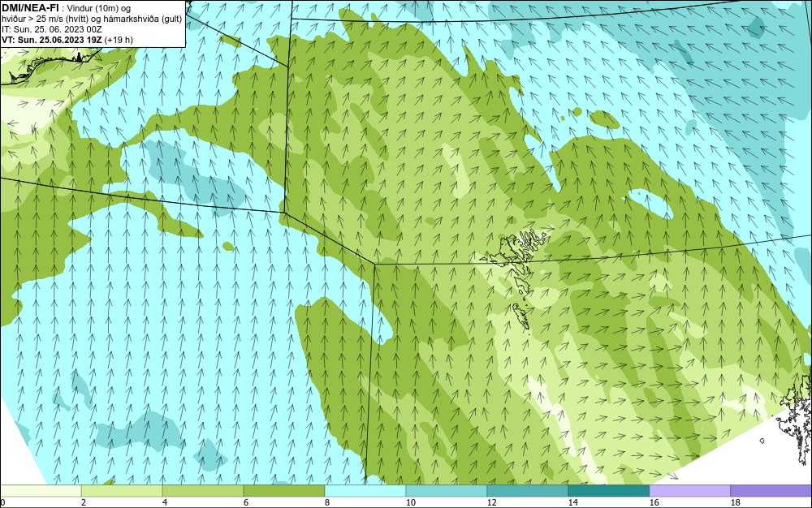Click the small island outline near bottom-right coast
This screenshot has width=812, height=508.
762,441
